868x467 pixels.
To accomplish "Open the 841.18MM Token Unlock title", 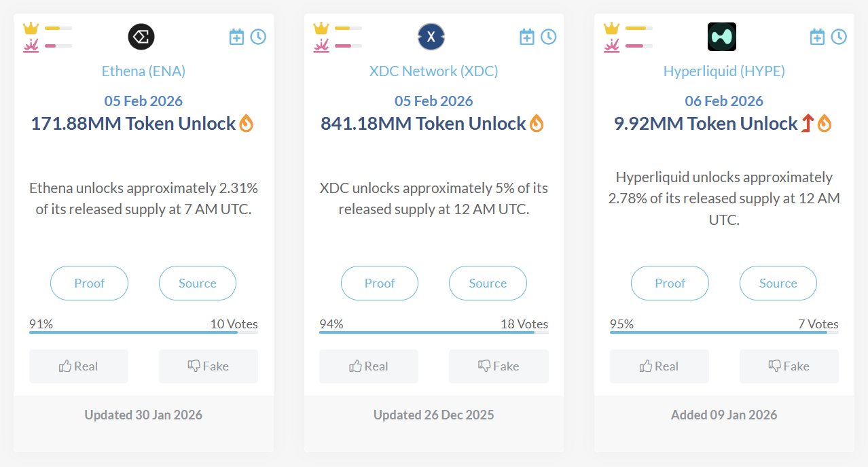I will click(x=423, y=124).
